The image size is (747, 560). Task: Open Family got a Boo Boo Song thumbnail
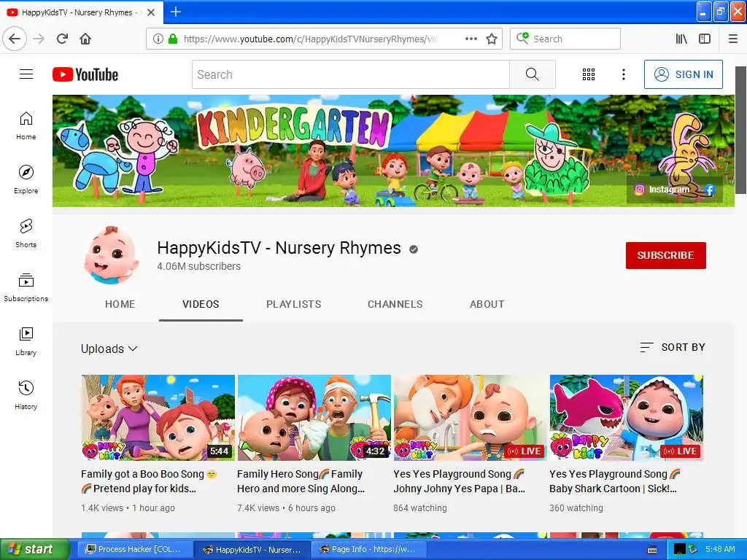click(x=158, y=418)
